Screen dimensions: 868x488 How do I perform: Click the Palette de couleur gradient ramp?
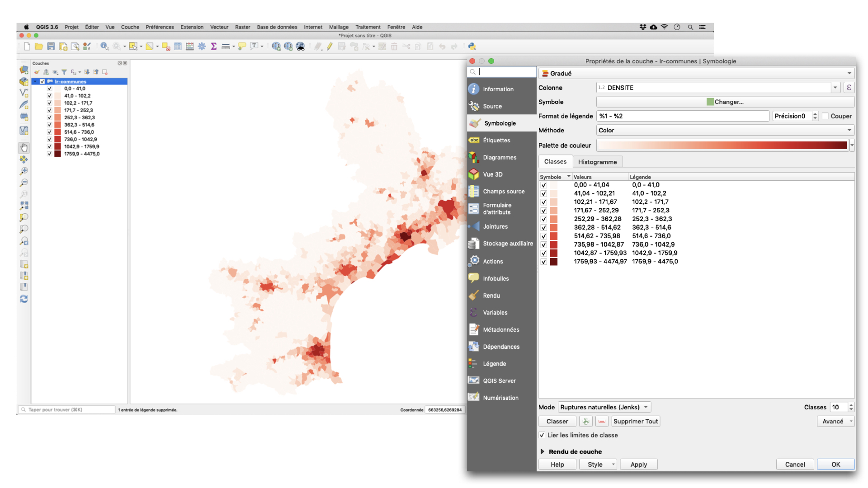click(722, 145)
